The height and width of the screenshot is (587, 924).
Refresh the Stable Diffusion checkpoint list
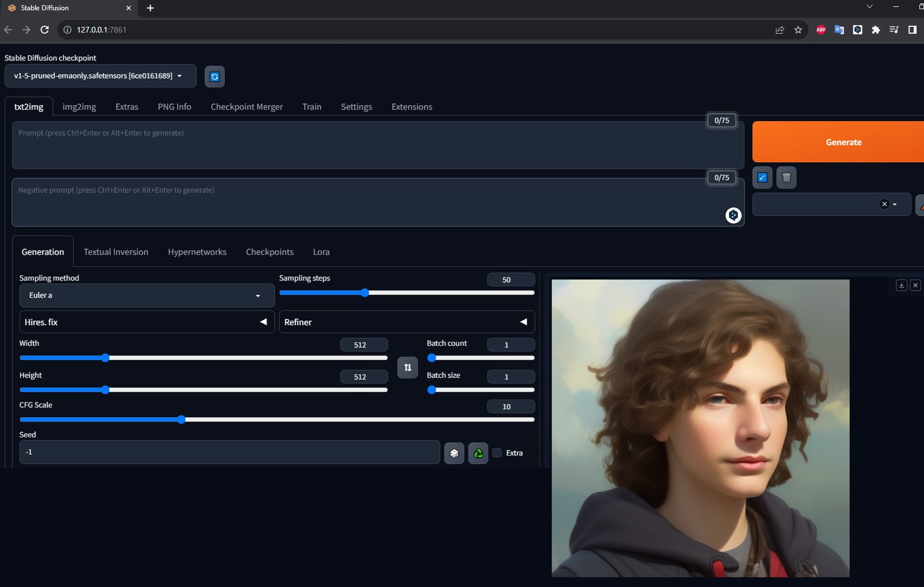point(214,76)
